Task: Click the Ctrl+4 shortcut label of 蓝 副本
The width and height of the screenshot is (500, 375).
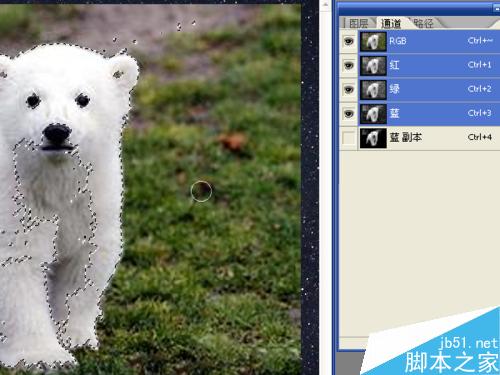Action: coord(480,137)
